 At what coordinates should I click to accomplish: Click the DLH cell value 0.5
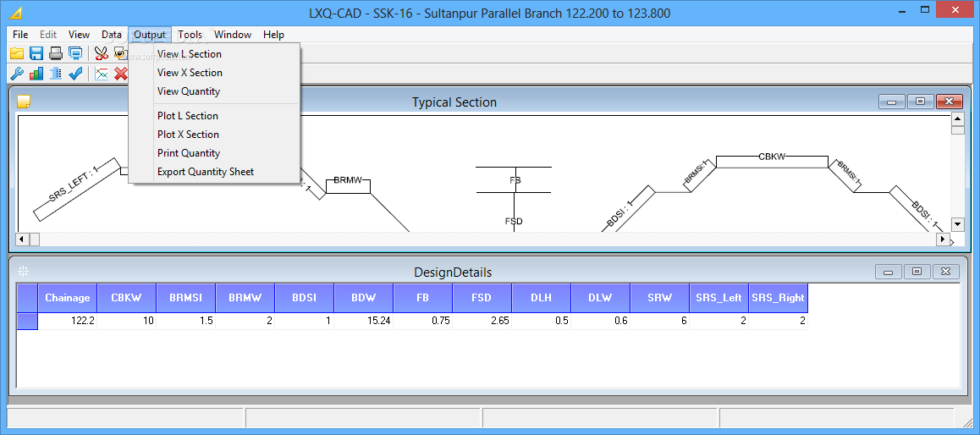point(542,322)
